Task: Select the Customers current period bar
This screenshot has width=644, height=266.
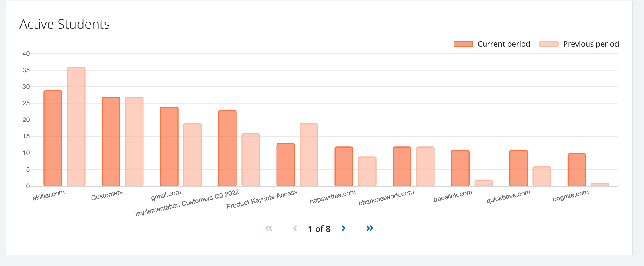Action: pos(111,141)
